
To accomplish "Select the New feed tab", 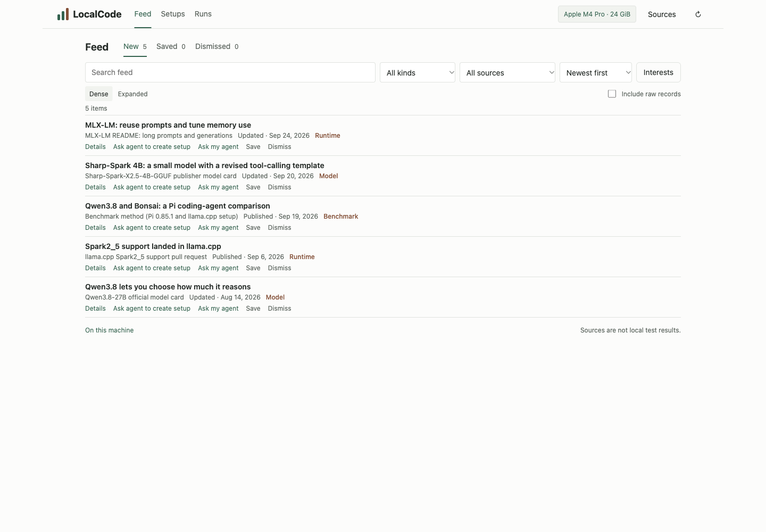I will click(x=135, y=47).
